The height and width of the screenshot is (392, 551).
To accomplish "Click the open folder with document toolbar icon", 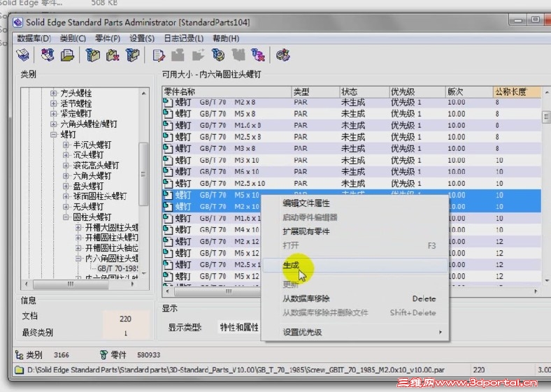I will click(x=67, y=55).
